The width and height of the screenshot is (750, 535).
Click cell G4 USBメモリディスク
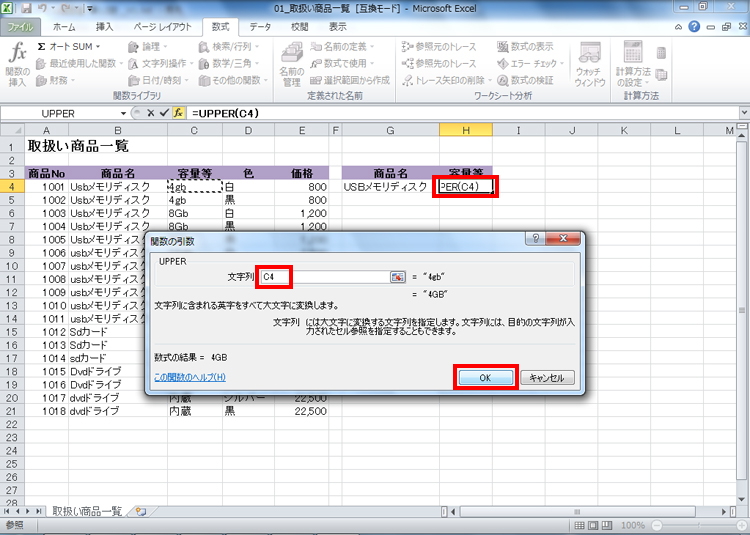(x=391, y=187)
